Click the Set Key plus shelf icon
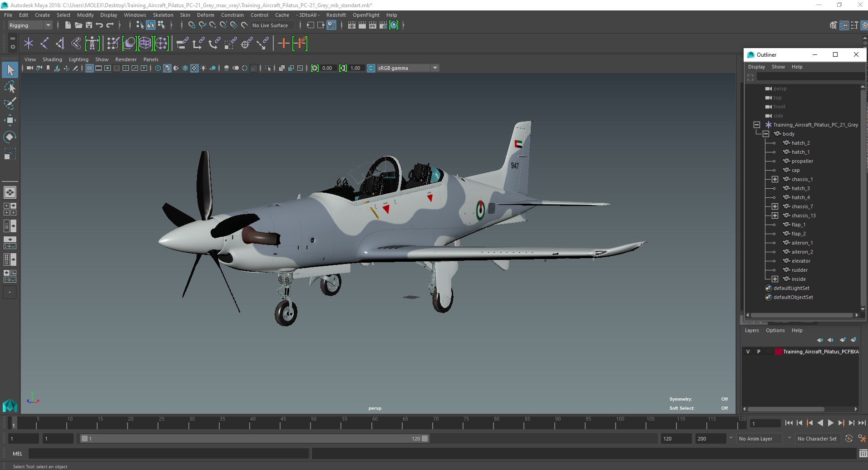Image resolution: width=868 pixels, height=470 pixels. (283, 44)
